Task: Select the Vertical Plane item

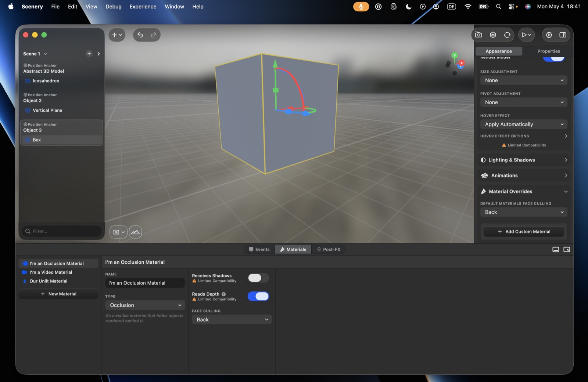Action: (61, 110)
